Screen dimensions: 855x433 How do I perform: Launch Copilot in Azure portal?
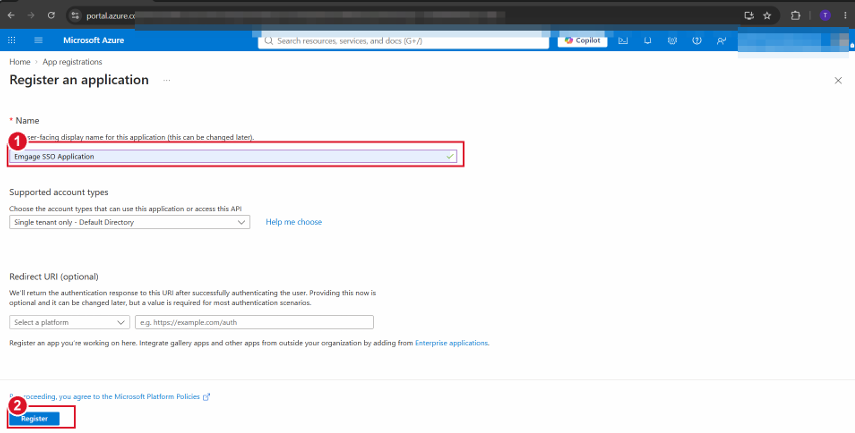[x=582, y=40]
